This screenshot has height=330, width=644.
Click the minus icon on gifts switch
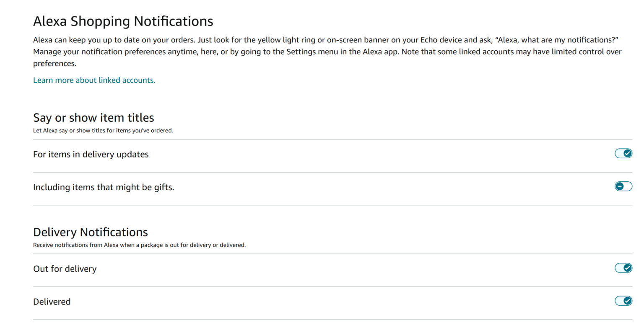[x=620, y=186]
